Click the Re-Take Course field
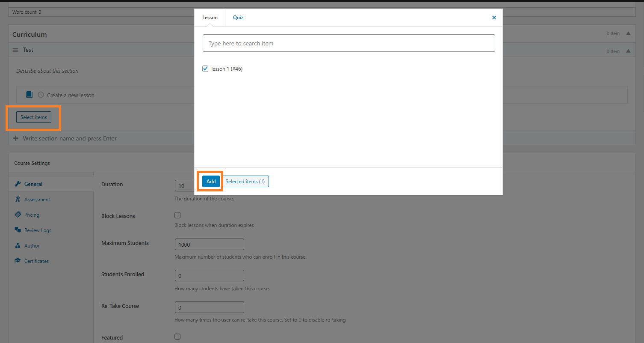The image size is (644, 343). [210, 307]
